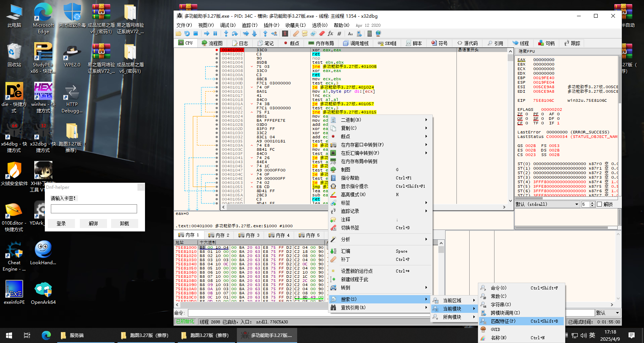This screenshot has width=644, height=343.
Task: Select 字符串(S) search option
Action: (x=522, y=305)
